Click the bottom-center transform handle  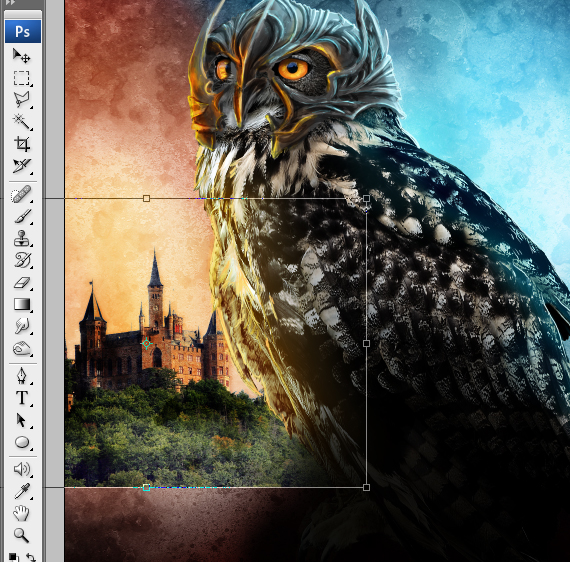[146, 487]
